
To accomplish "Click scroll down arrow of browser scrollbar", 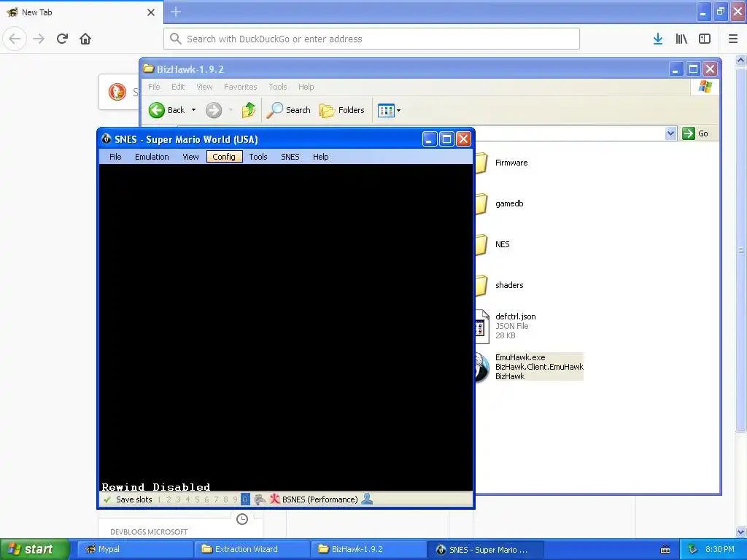I will click(x=741, y=532).
